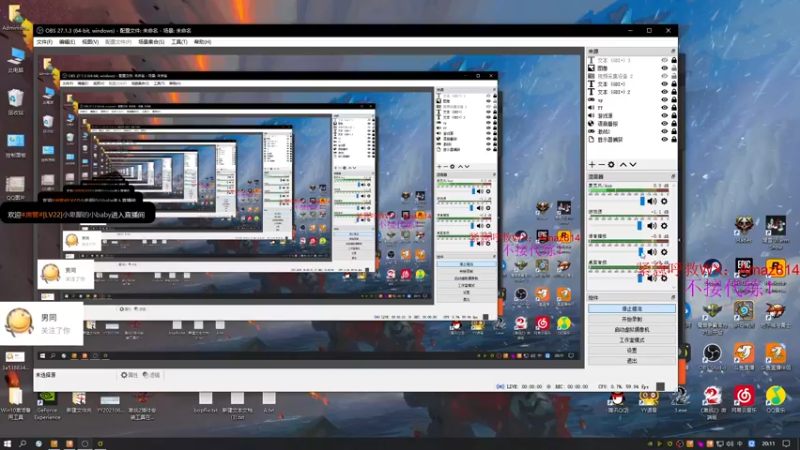Screen dimensions: 800x450
Task: Toggle lock on 文本 (GDI+) 3 source
Action: click(x=674, y=60)
